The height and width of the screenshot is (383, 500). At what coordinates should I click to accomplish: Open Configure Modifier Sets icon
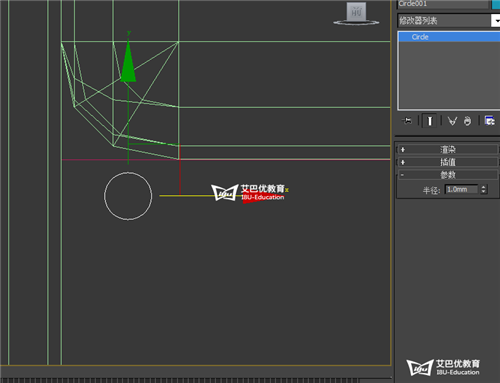pyautogui.click(x=490, y=121)
